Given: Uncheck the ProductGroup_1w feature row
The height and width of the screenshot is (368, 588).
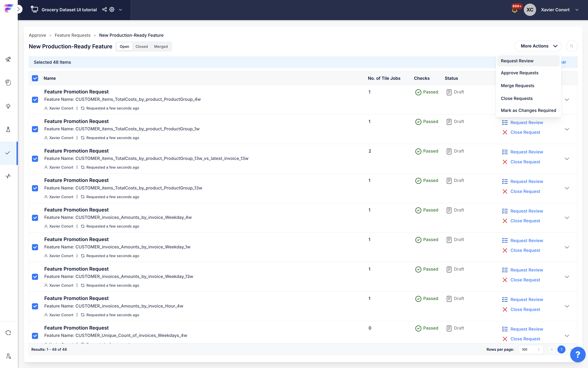Looking at the screenshot, I should 35,129.
